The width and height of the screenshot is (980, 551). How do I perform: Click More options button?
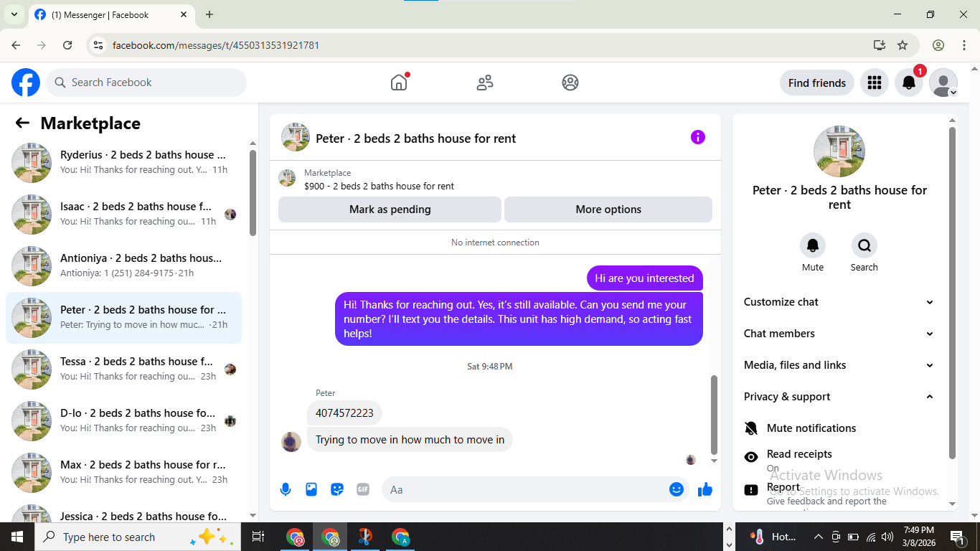coord(608,209)
